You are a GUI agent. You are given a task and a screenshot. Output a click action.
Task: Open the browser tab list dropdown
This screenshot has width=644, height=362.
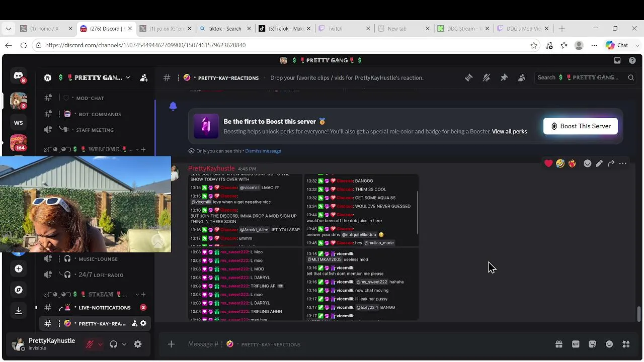coord(8,29)
